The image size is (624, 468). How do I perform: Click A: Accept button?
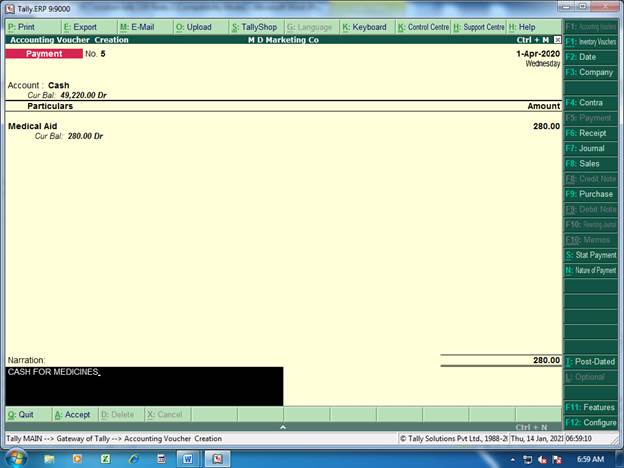[75, 415]
